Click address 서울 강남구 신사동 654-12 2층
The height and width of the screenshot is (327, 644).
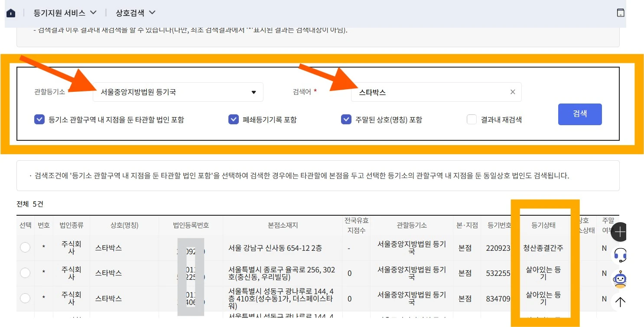pyautogui.click(x=275, y=248)
